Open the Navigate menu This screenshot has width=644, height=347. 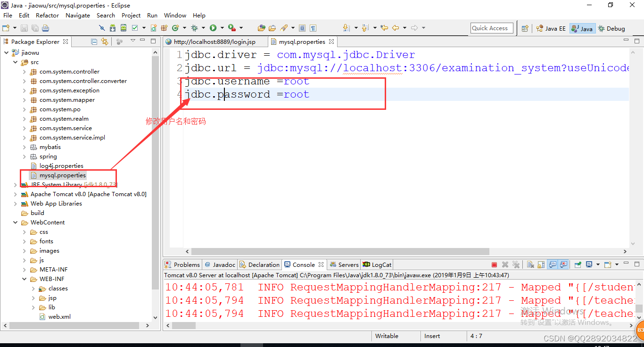pos(78,15)
